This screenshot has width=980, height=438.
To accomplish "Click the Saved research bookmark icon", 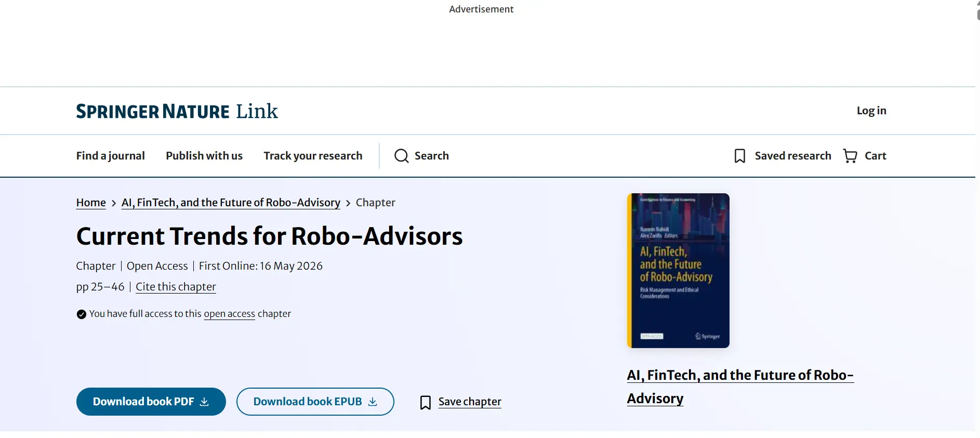I will (x=740, y=156).
